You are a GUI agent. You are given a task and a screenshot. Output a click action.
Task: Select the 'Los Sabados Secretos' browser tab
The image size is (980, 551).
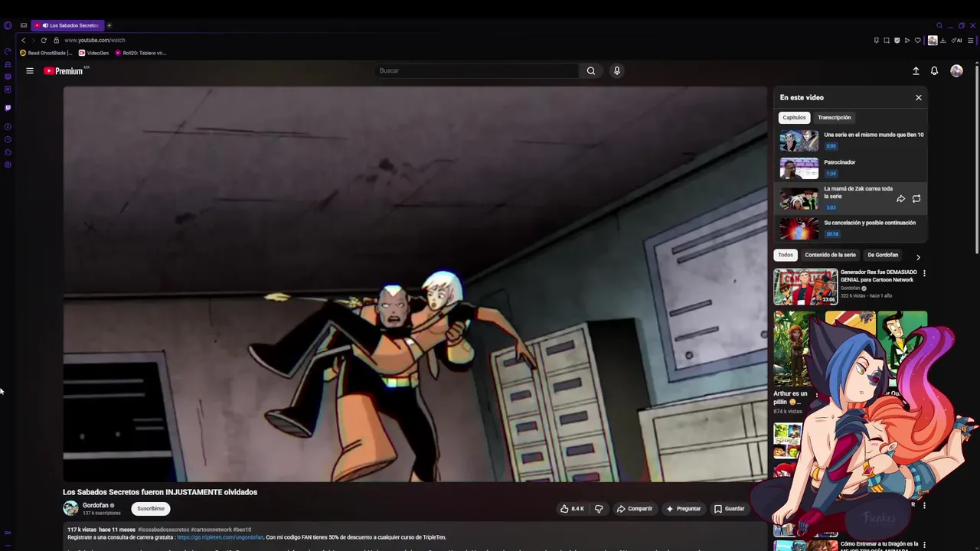(x=67, y=25)
